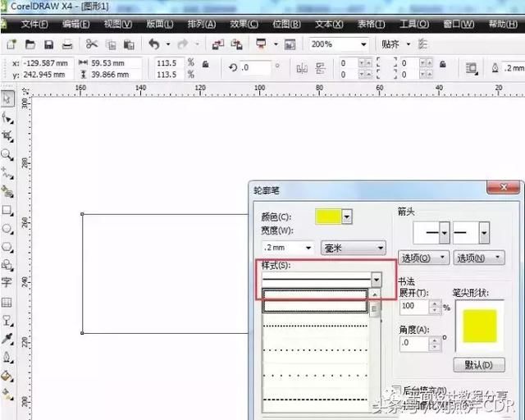Screen dimensions: 525x420
Task: Click the 选项(N) arrow options button
Action: click(479, 258)
